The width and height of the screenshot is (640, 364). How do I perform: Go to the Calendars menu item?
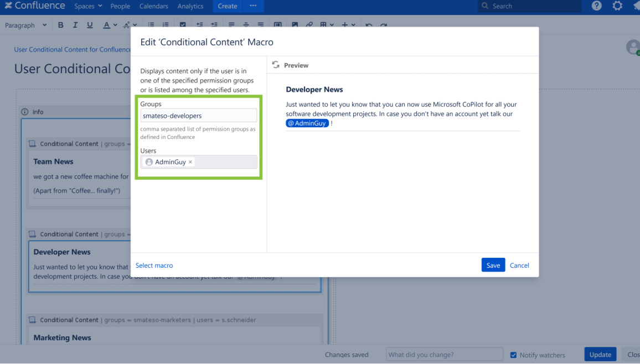[153, 6]
